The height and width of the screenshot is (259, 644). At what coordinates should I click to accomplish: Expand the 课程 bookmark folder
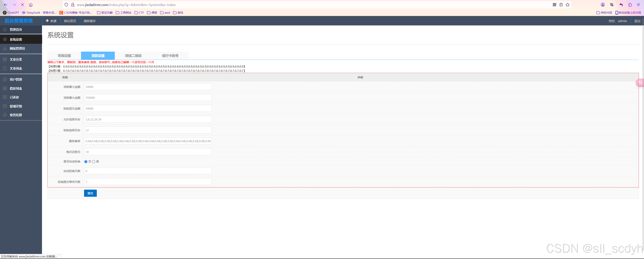pos(152,13)
